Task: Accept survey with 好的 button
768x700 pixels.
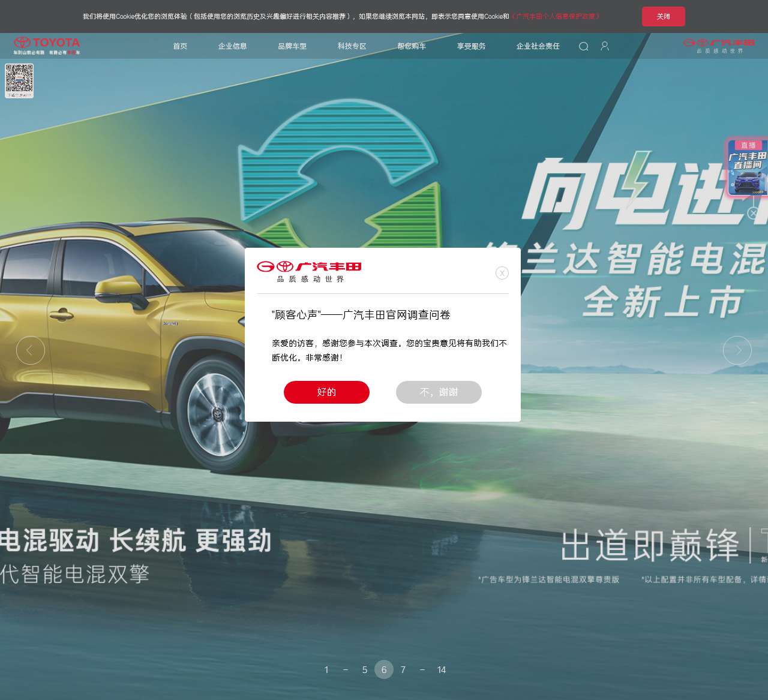Action: [x=326, y=392]
